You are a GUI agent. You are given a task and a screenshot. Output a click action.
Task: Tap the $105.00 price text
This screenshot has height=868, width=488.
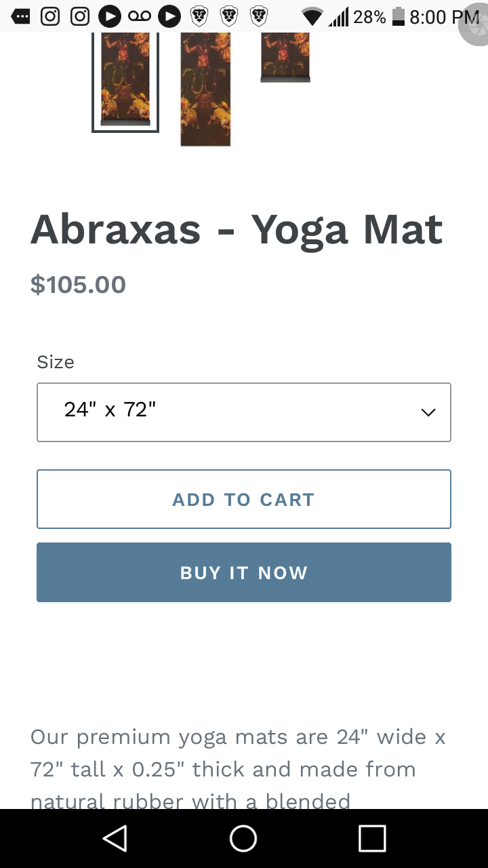click(78, 284)
